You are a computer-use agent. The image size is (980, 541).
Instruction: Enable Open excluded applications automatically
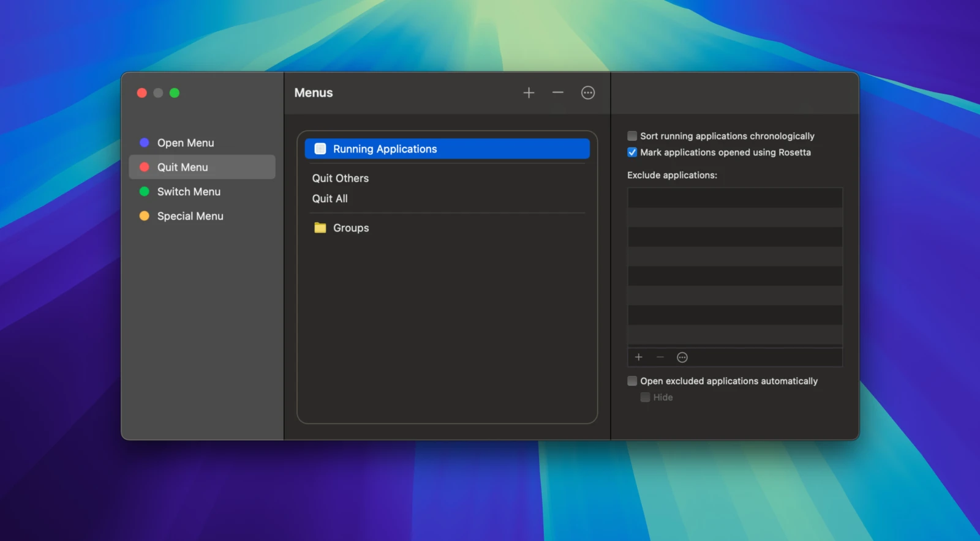(x=632, y=381)
